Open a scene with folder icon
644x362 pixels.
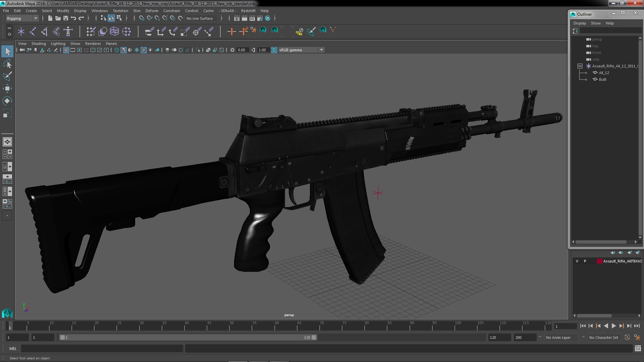[x=58, y=18]
